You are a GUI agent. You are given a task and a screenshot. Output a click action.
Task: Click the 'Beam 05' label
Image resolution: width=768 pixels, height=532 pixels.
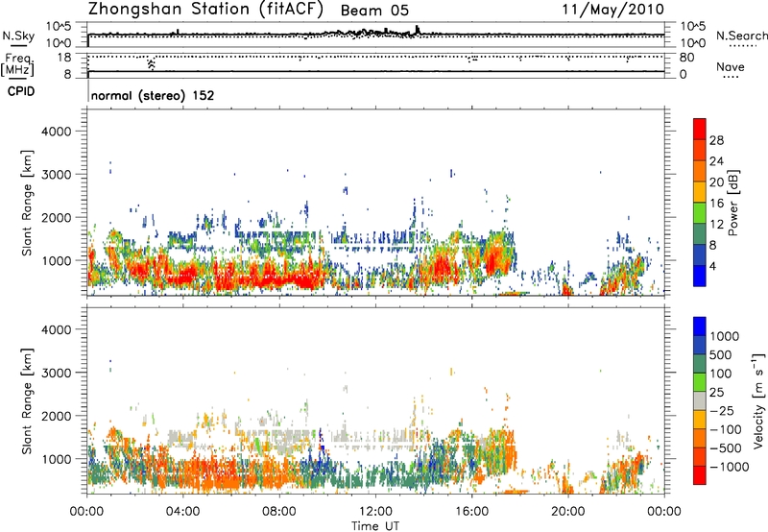(x=374, y=11)
